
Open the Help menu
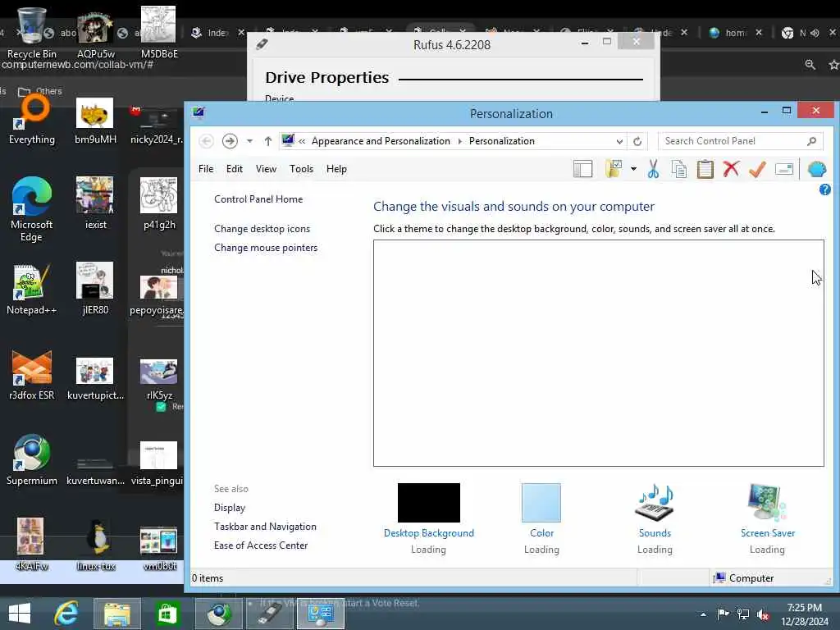click(336, 169)
